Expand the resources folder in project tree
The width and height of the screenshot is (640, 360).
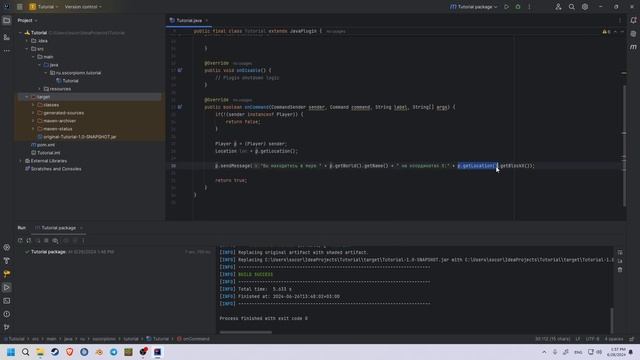(40, 89)
